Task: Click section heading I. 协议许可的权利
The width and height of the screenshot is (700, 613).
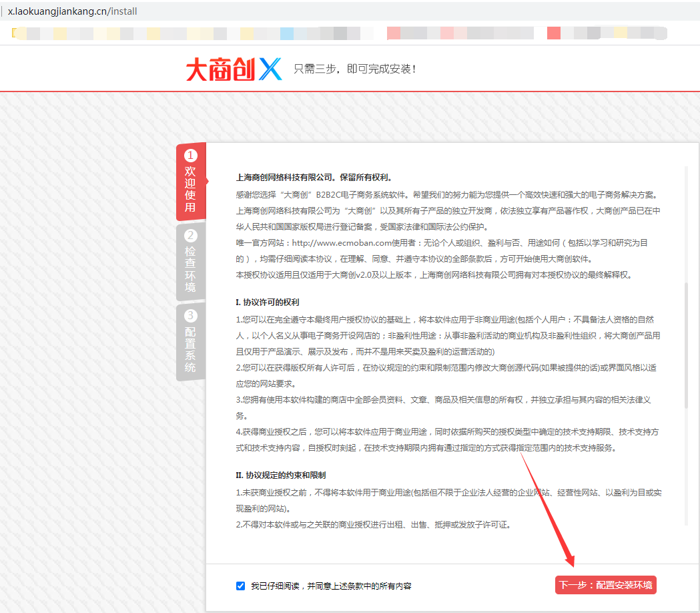Action: pos(268,302)
